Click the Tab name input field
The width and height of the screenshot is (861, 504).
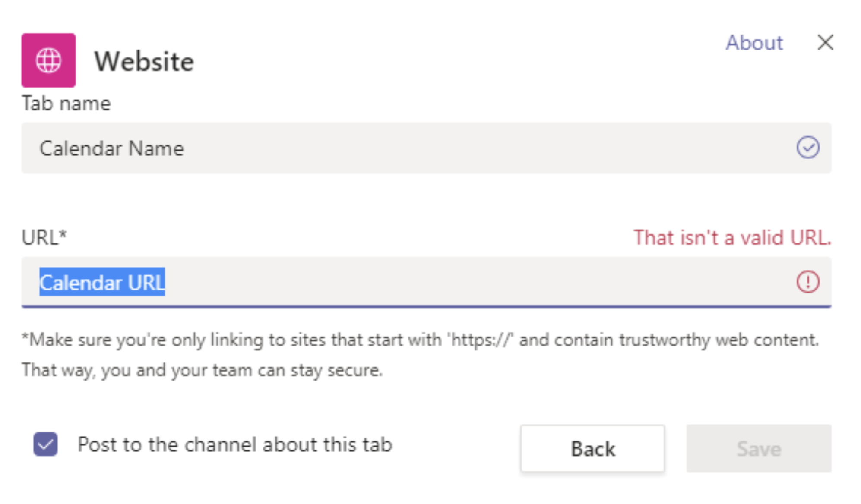click(x=302, y=148)
